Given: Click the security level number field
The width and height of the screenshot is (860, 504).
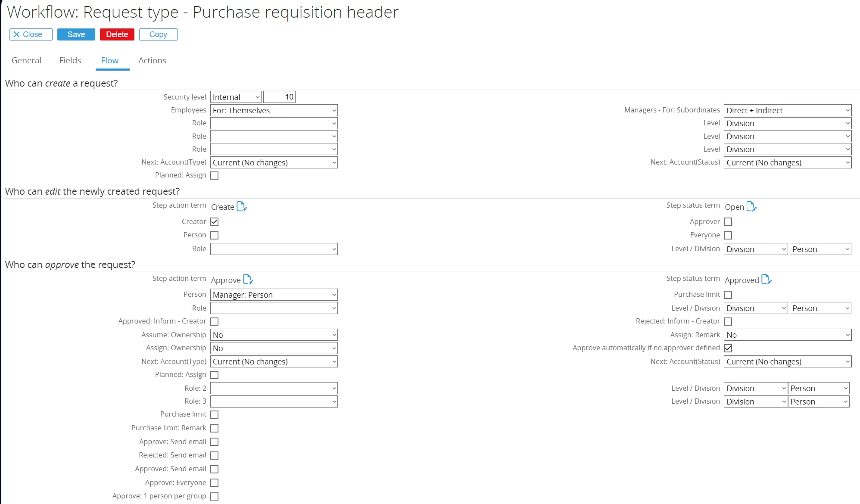Looking at the screenshot, I should click(279, 97).
